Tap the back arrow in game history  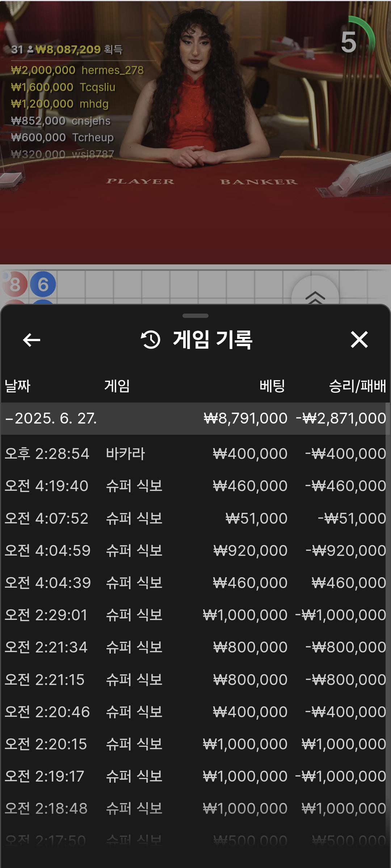pyautogui.click(x=31, y=340)
